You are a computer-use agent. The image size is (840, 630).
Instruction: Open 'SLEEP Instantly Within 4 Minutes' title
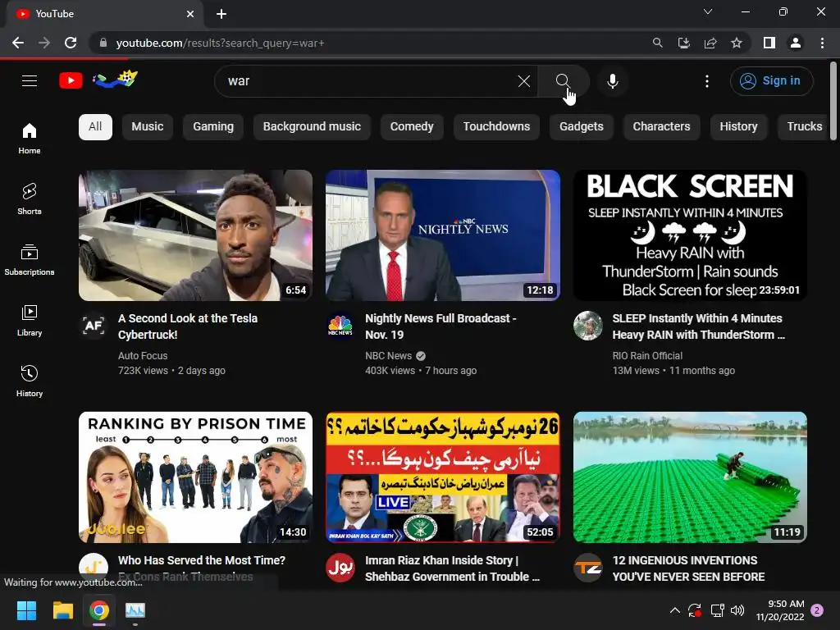699,326
